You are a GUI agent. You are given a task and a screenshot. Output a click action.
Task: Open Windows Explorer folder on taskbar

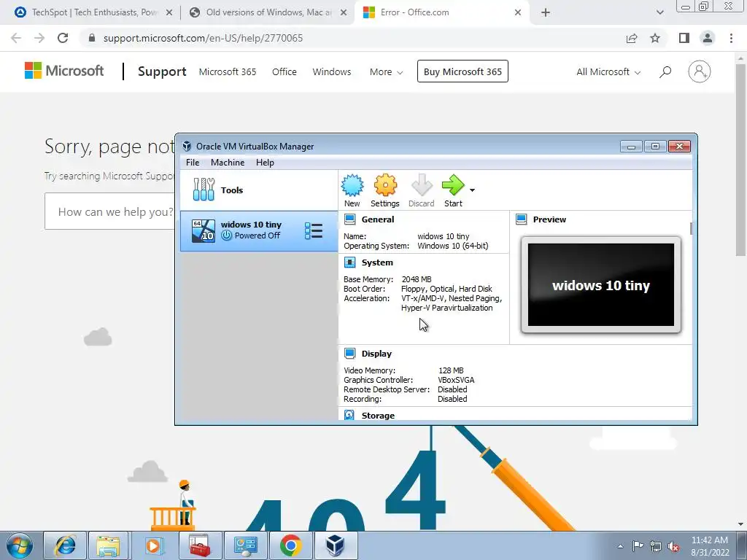point(108,545)
